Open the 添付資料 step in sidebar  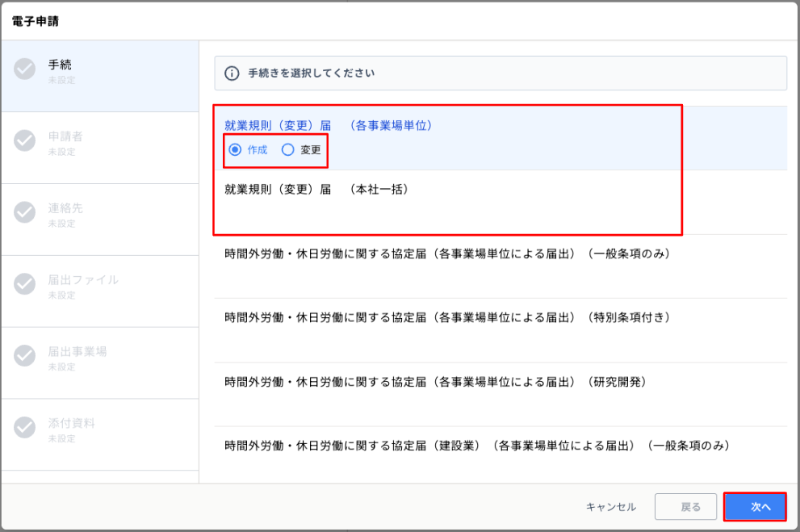point(100,435)
